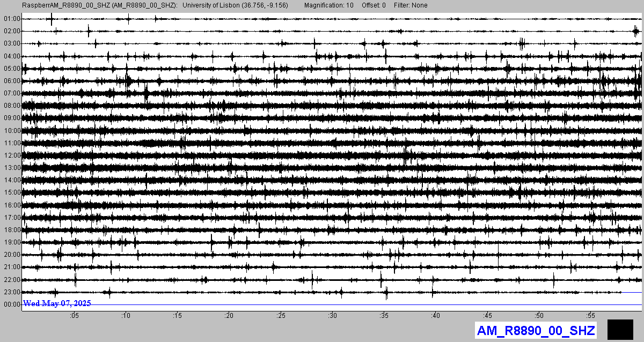Click the Offset: 0 text

374,5
